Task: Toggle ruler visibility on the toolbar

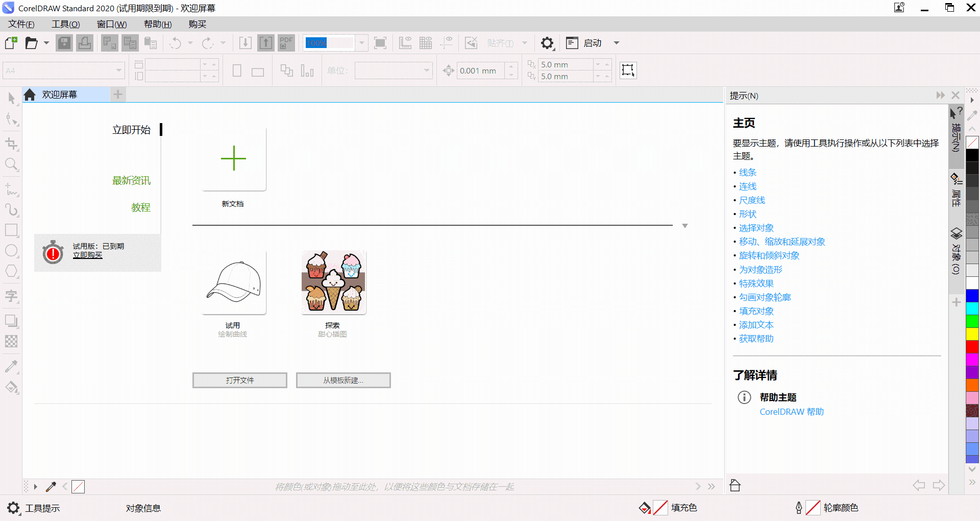Action: coord(405,43)
